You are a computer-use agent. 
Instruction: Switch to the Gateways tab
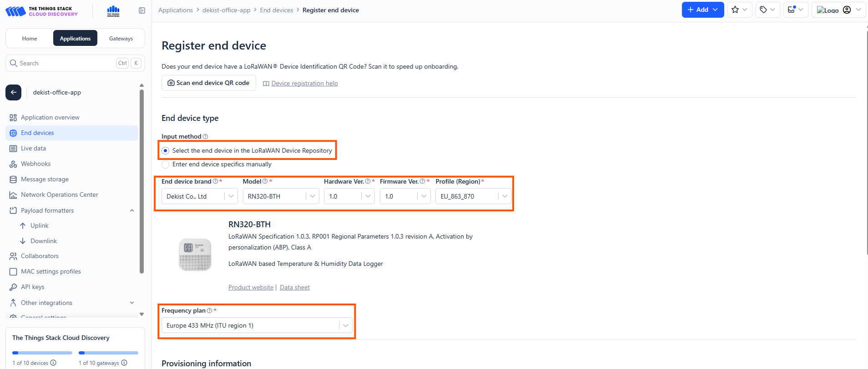(121, 39)
